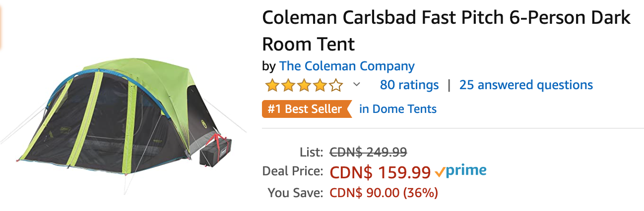Screen dimensions: 644x211
Task: View the 25 answered questions
Action: (x=526, y=85)
